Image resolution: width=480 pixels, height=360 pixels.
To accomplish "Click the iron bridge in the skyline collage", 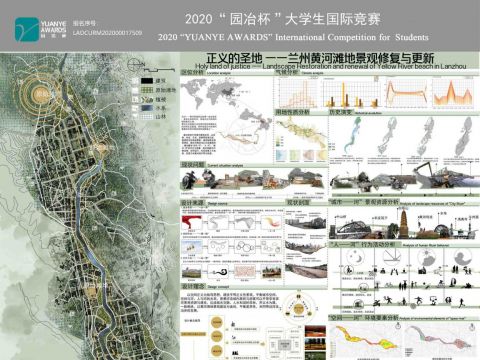I will point(354,229).
